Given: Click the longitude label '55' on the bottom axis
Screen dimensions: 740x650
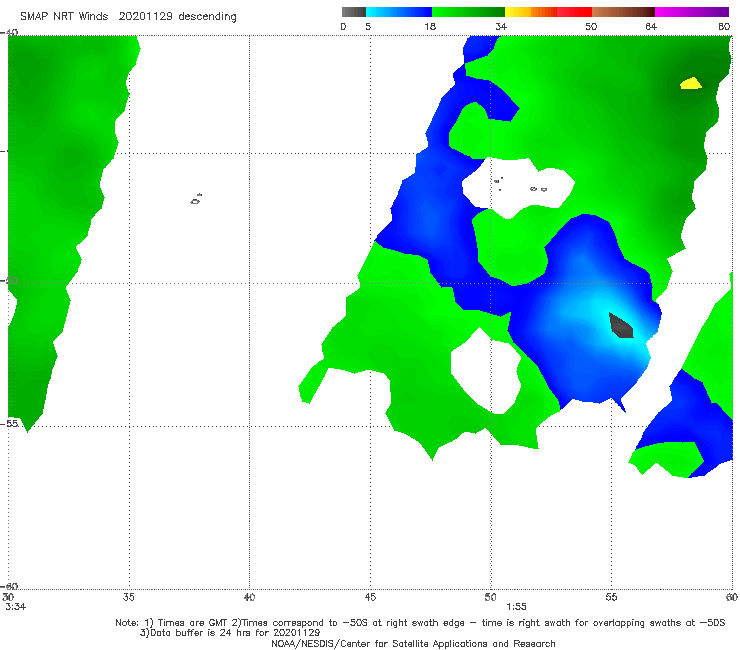Looking at the screenshot, I should (x=611, y=597).
